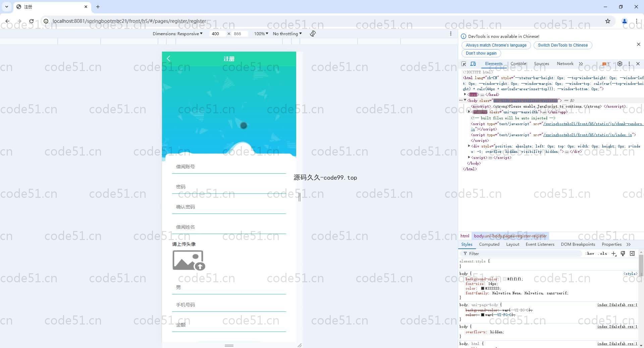Click Switch DevTools to Chinese
This screenshot has width=644, height=348.
tap(563, 45)
